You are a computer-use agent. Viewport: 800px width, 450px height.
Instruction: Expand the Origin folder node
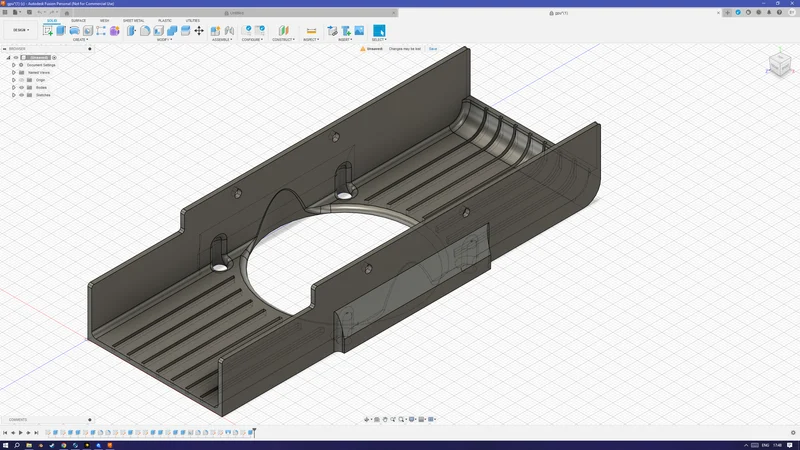click(14, 80)
